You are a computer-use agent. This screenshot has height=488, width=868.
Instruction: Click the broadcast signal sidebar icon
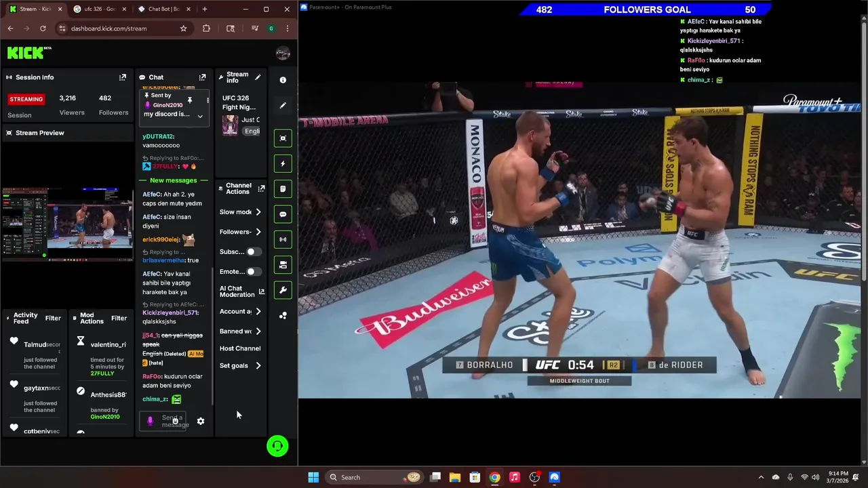click(x=283, y=239)
